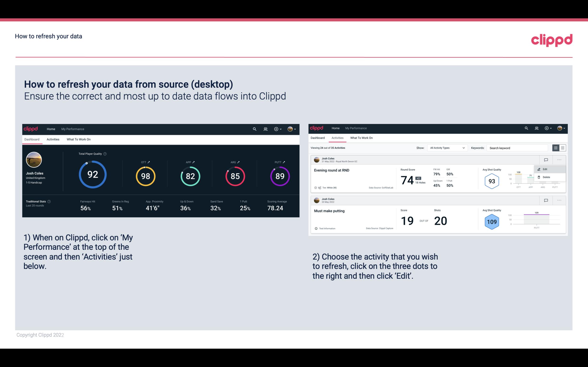Click the Clippd home logo icon

click(x=30, y=128)
